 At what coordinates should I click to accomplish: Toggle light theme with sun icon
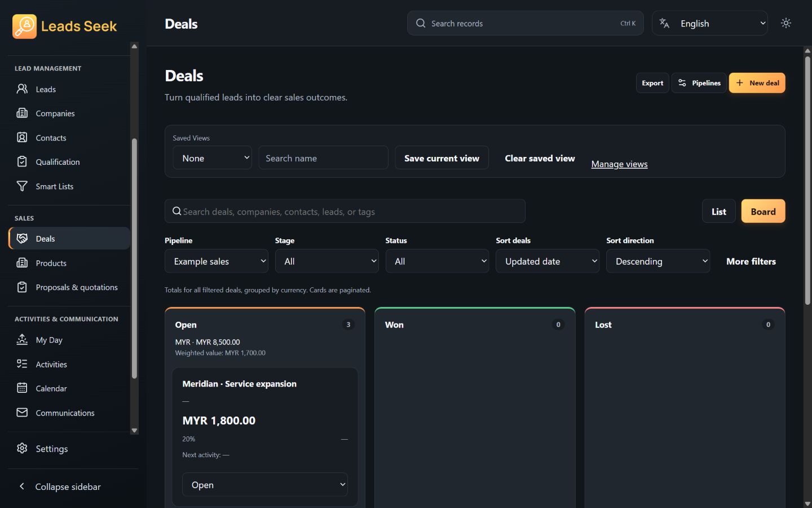click(x=786, y=23)
